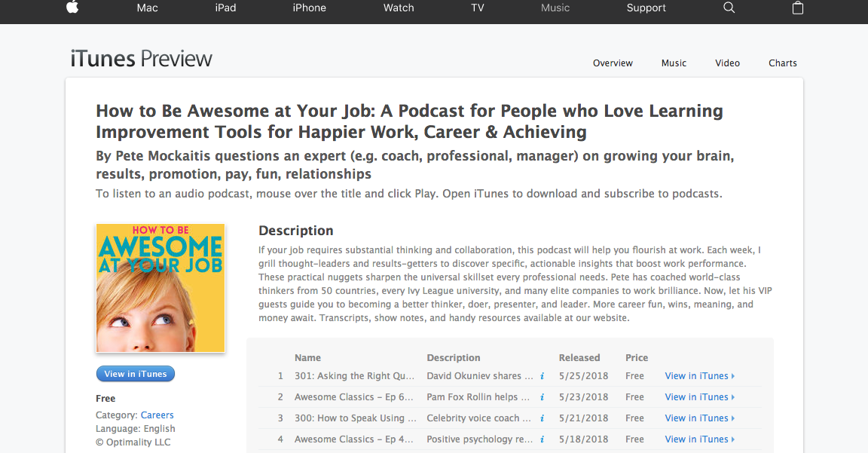This screenshot has height=453, width=868.
Task: Show info for Pam Fox Rollin episode
Action: pyautogui.click(x=542, y=397)
